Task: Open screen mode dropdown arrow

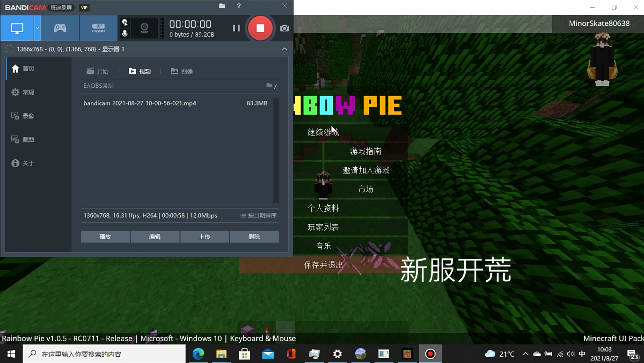Action: click(x=37, y=28)
